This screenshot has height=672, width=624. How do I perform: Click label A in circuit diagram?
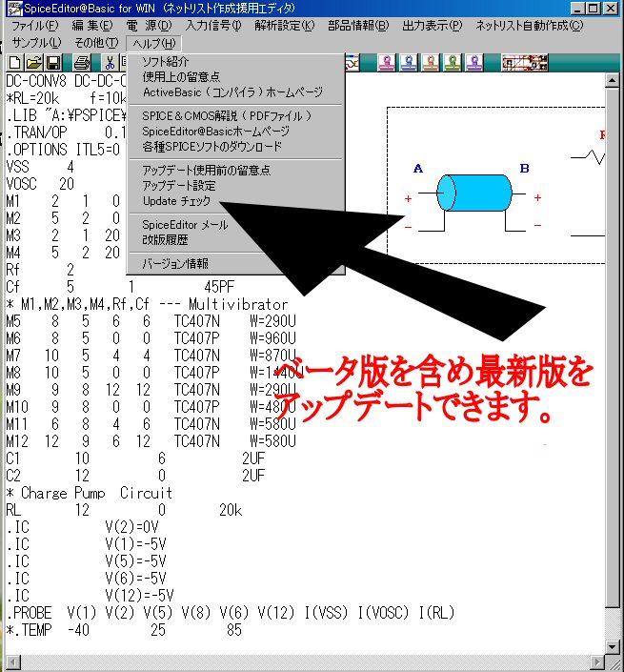pos(418,169)
